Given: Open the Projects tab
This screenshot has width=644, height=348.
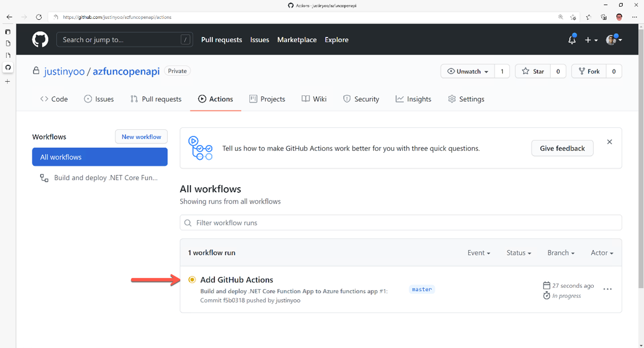Looking at the screenshot, I should click(267, 99).
